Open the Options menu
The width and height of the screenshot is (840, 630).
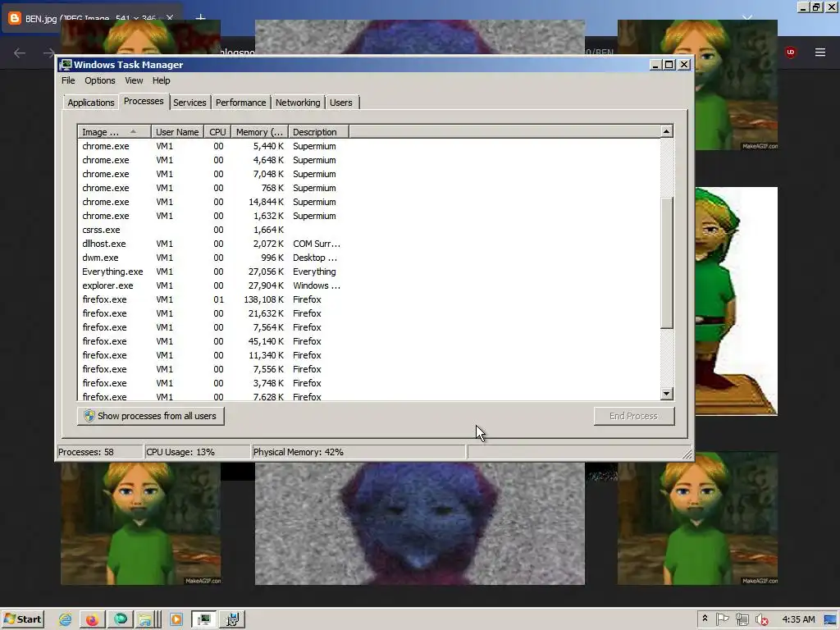point(99,80)
